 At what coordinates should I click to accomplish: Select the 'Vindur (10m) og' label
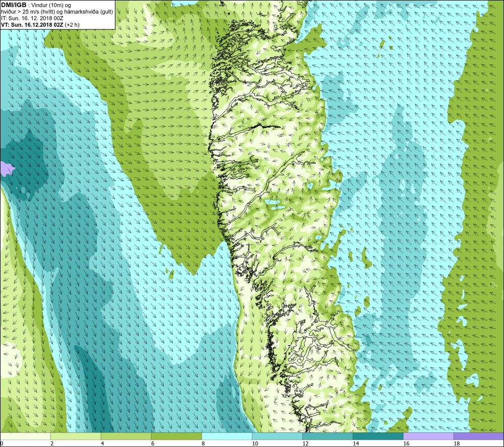(x=51, y=6)
